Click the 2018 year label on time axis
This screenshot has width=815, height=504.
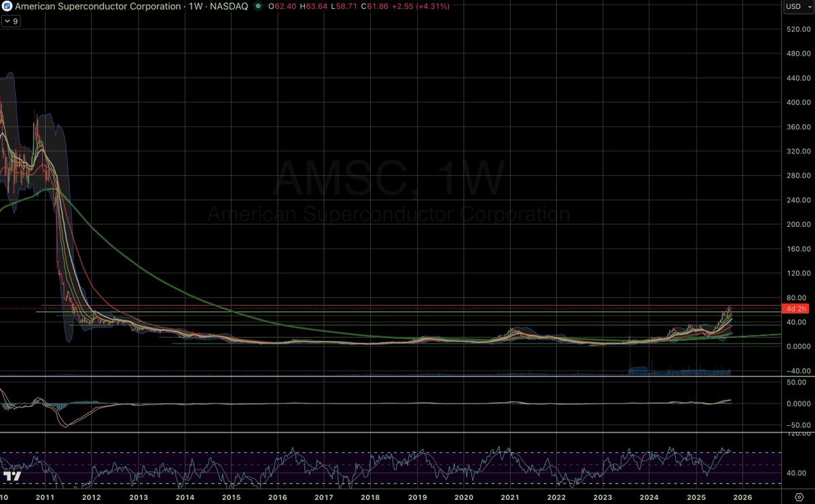coord(370,498)
